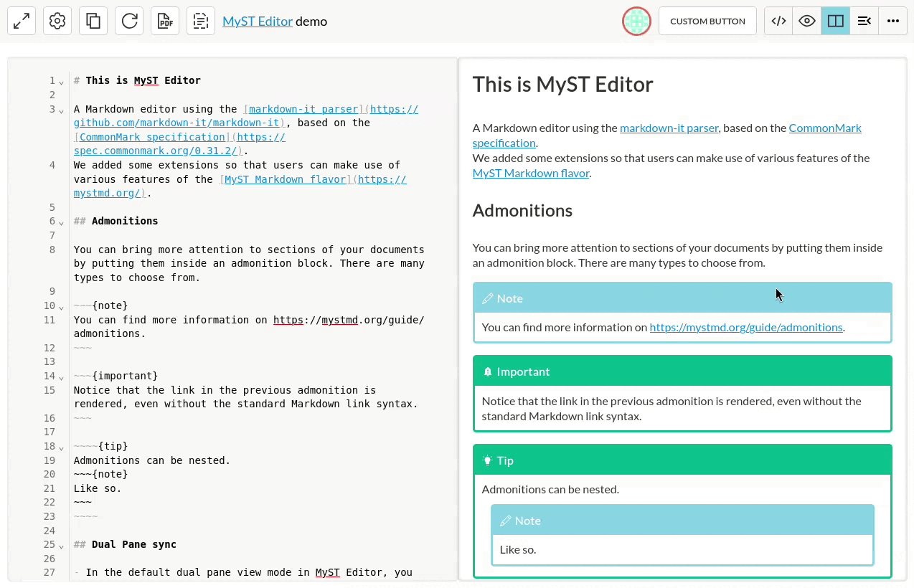Follow the mystmd.org/guide/admonitions link in Note
The height and width of the screenshot is (588, 914).
click(x=746, y=327)
